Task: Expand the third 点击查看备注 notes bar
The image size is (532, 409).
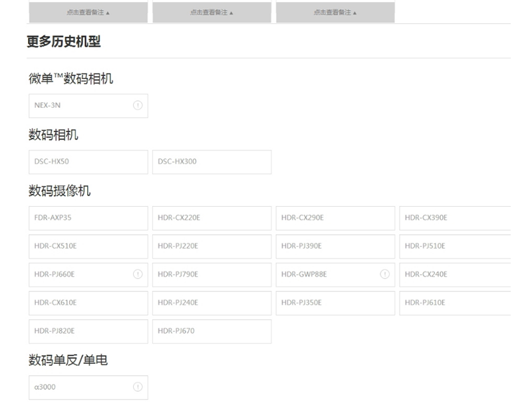Action: tap(335, 13)
